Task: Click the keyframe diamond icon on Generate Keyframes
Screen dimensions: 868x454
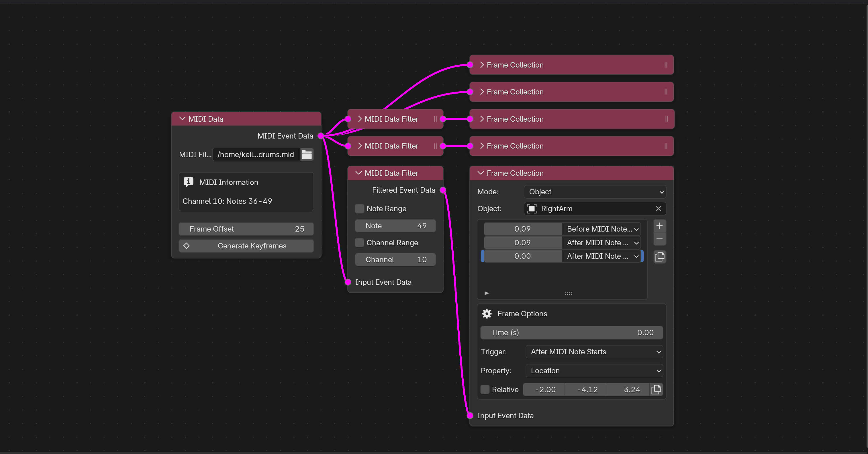Action: tap(186, 246)
